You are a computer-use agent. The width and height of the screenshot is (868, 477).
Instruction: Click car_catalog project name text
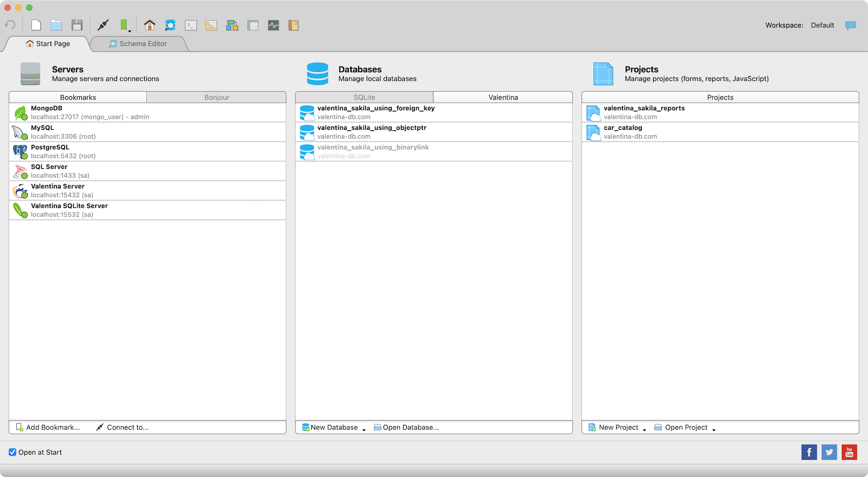(623, 128)
